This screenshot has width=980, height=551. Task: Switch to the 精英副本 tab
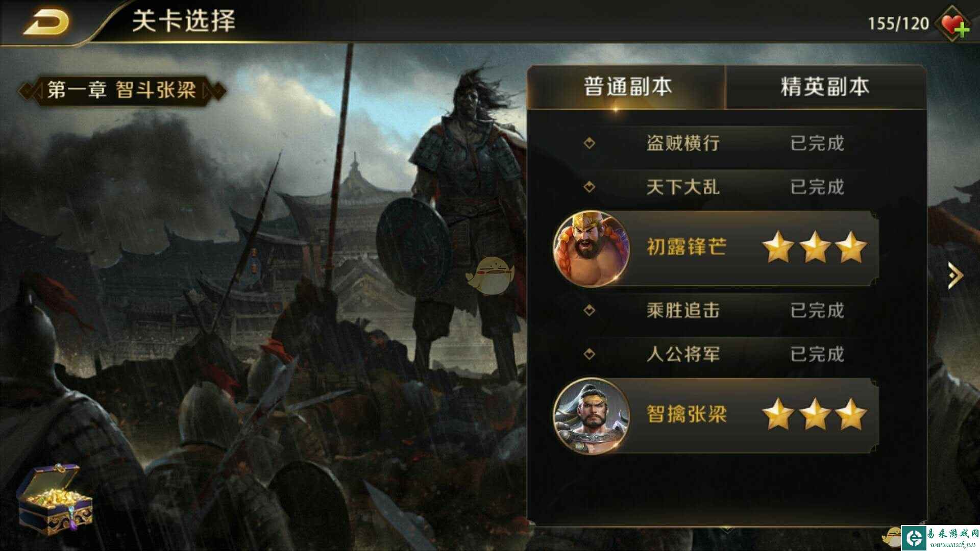tap(825, 87)
